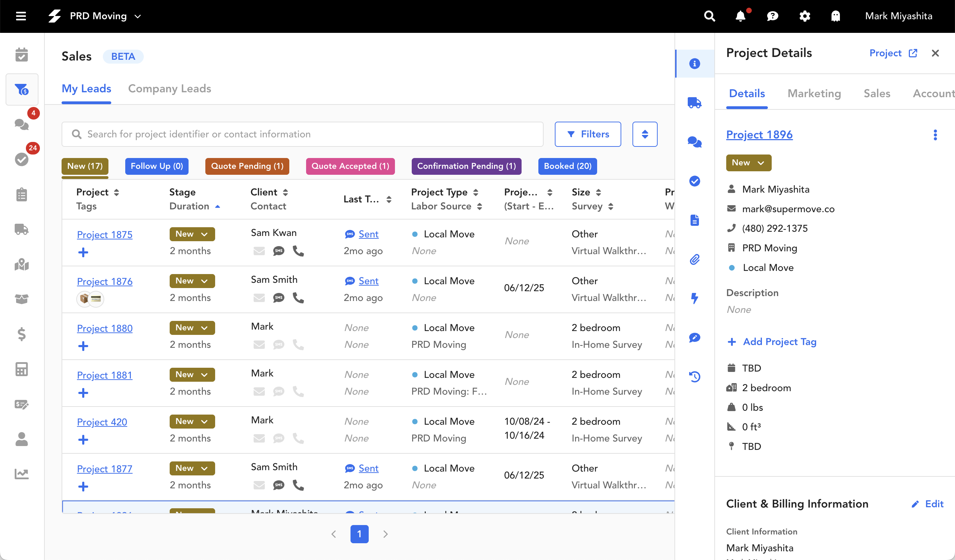This screenshot has height=560, width=955.
Task: Click SMS icon for Sam Smith Project 1876
Action: [x=278, y=298]
